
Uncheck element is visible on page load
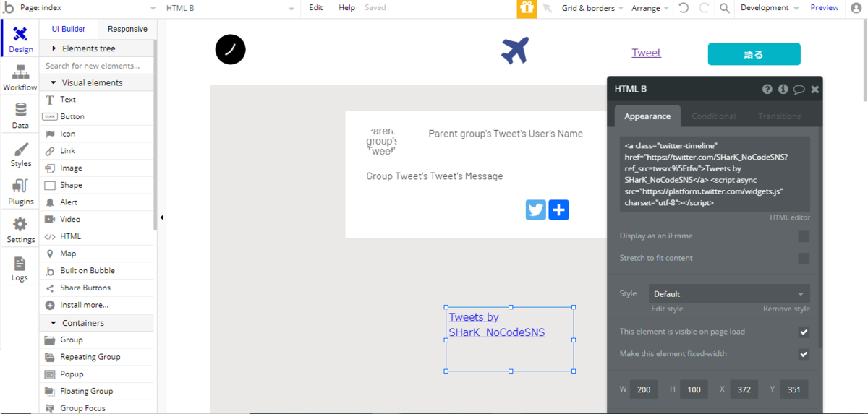(804, 332)
